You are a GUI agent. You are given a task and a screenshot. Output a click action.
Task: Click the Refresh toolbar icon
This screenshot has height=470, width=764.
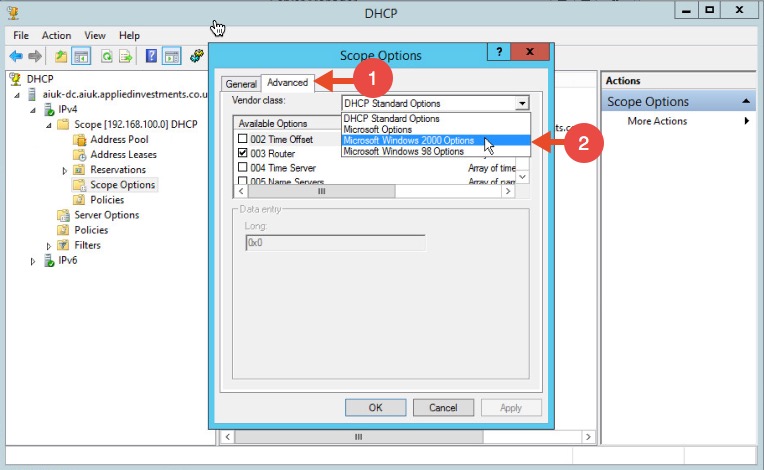click(x=105, y=56)
